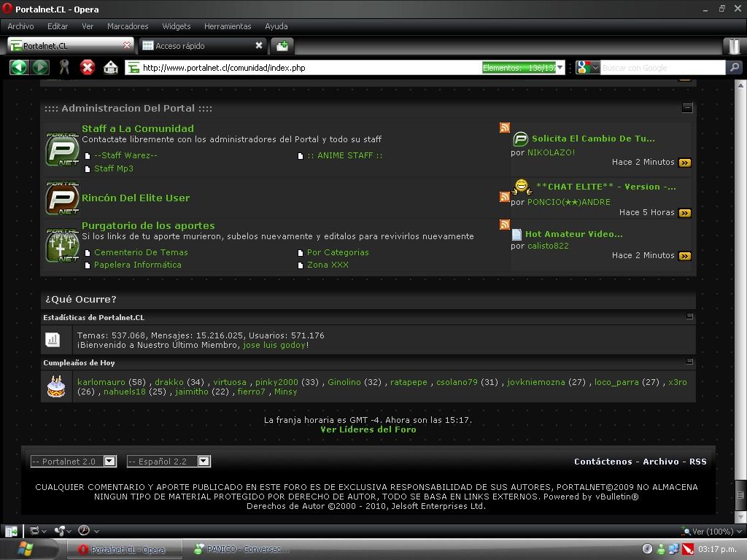Click the Ver Líderes del Foro link
Screen dimensions: 747x560
pos(368,429)
